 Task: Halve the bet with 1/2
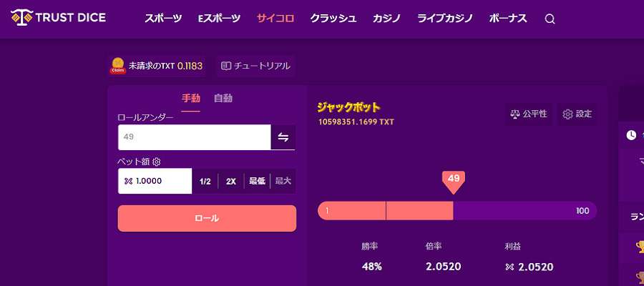pos(205,181)
